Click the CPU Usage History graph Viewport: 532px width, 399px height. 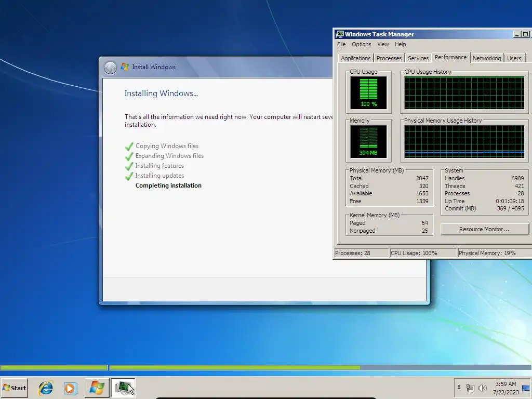tap(464, 92)
